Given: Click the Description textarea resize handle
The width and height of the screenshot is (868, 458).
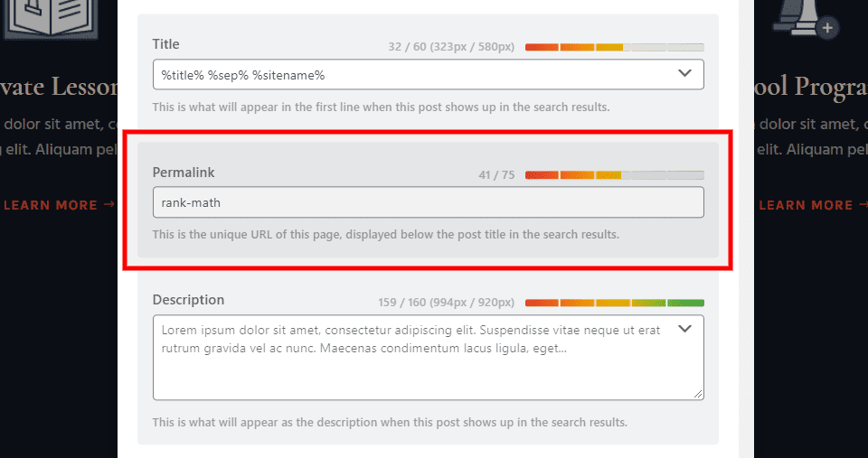Looking at the screenshot, I should tap(698, 394).
